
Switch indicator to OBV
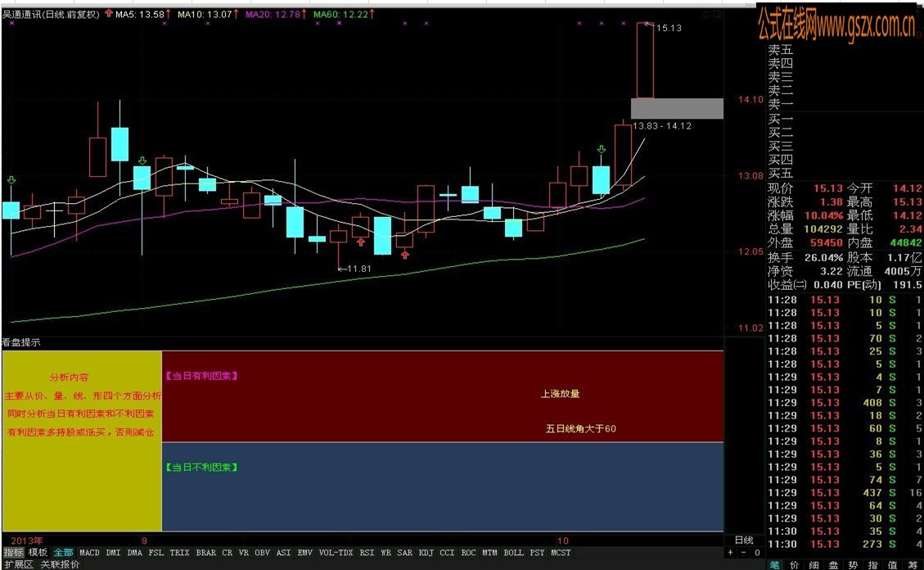(x=263, y=552)
